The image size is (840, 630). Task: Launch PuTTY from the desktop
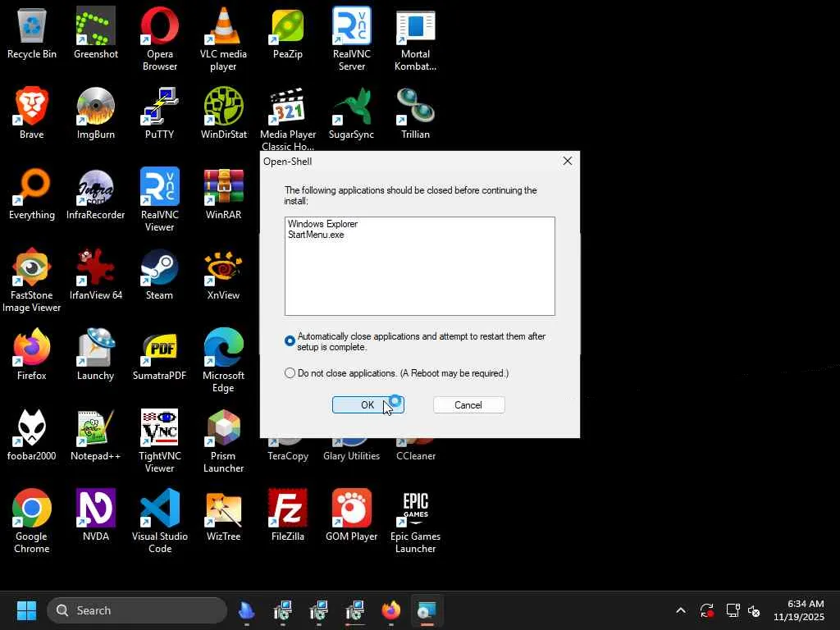(x=160, y=113)
